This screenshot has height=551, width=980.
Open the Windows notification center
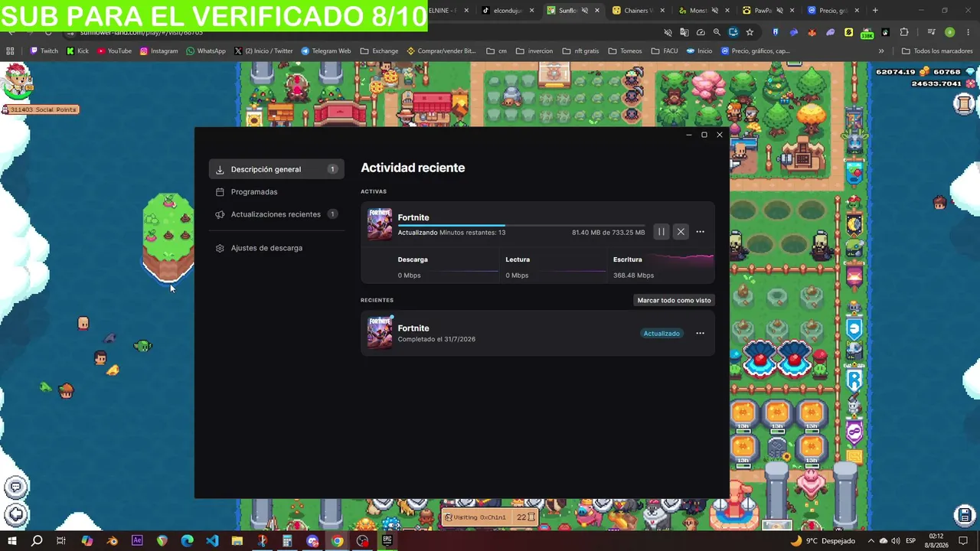pos(964,541)
